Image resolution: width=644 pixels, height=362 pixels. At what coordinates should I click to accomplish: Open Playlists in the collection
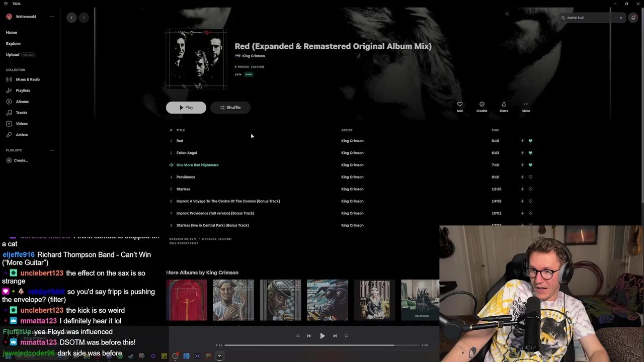click(x=18, y=90)
